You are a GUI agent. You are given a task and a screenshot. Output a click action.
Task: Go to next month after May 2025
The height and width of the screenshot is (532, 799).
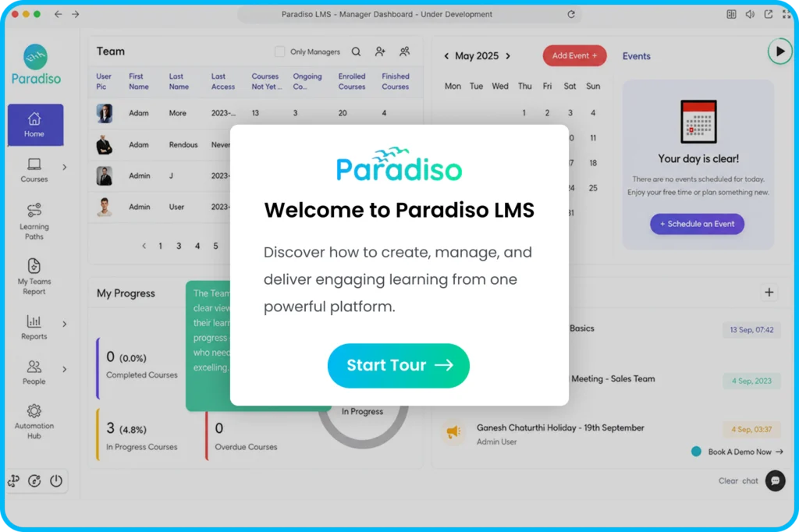[x=508, y=56]
